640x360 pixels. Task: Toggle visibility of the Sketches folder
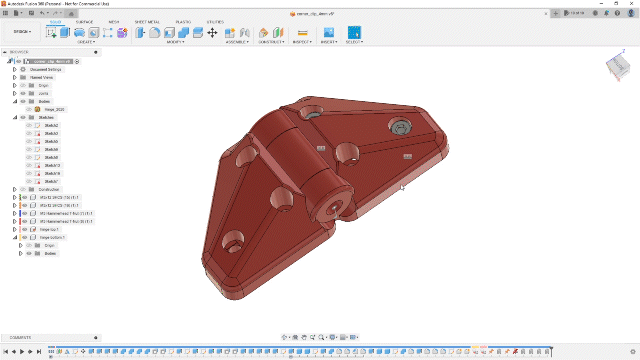point(23,118)
